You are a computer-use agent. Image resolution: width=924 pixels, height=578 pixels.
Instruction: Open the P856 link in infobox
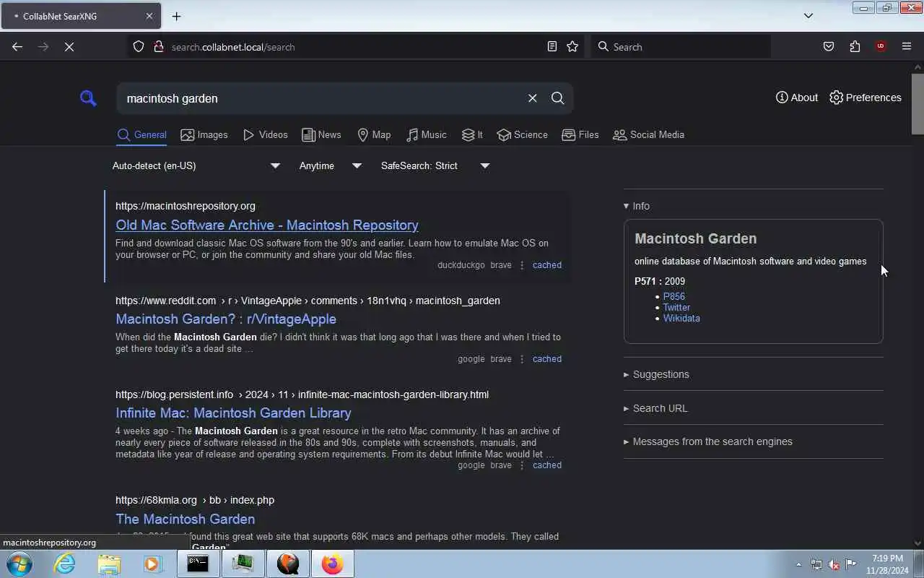click(674, 297)
